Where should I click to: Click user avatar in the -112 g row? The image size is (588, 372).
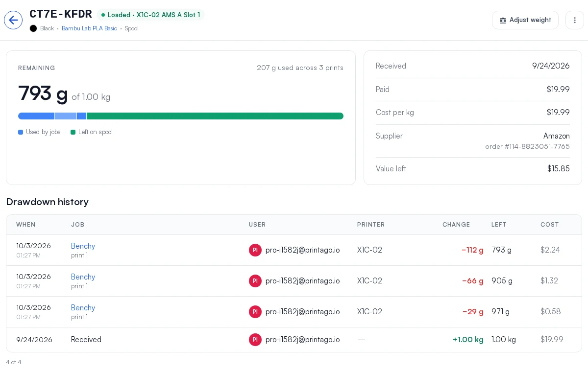coord(255,250)
